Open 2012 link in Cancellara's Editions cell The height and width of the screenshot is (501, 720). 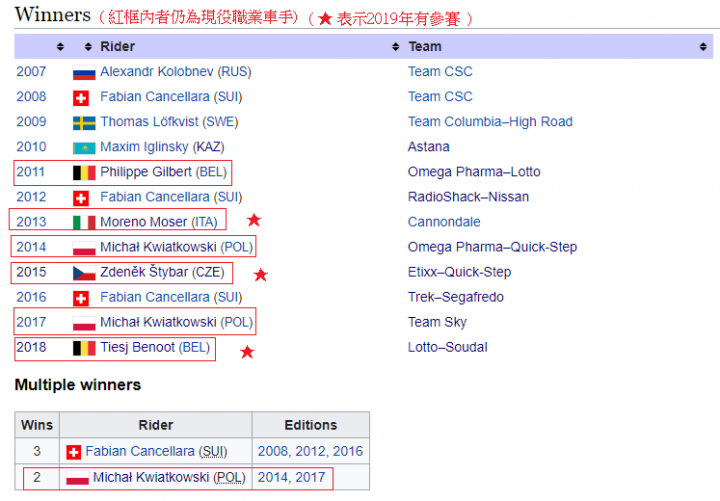pos(310,451)
